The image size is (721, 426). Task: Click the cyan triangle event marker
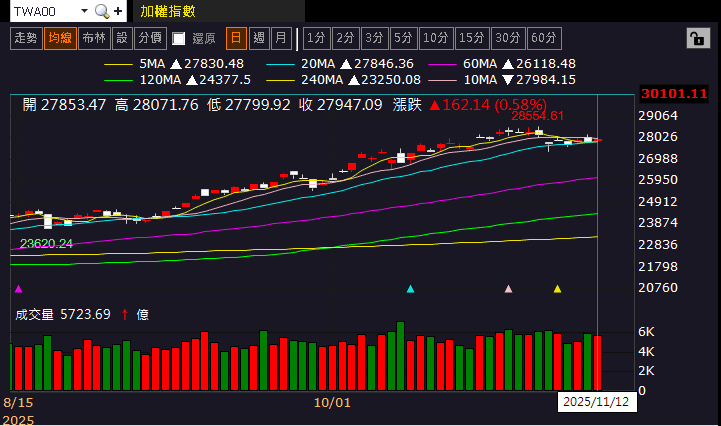(410, 289)
